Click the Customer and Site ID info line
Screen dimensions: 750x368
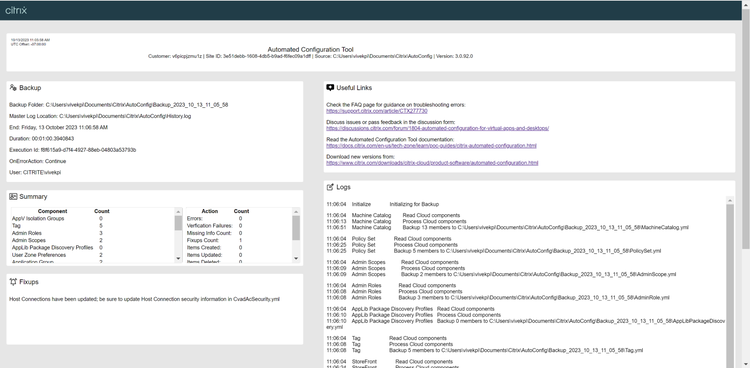(310, 56)
